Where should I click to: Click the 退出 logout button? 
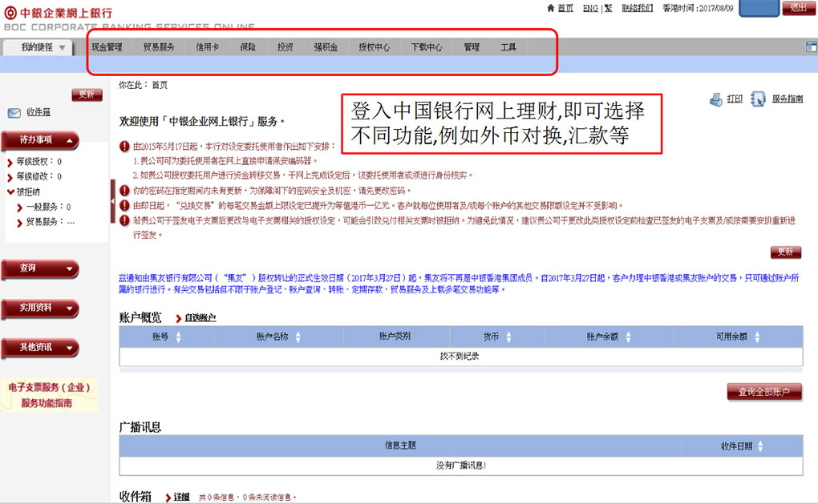tap(797, 8)
